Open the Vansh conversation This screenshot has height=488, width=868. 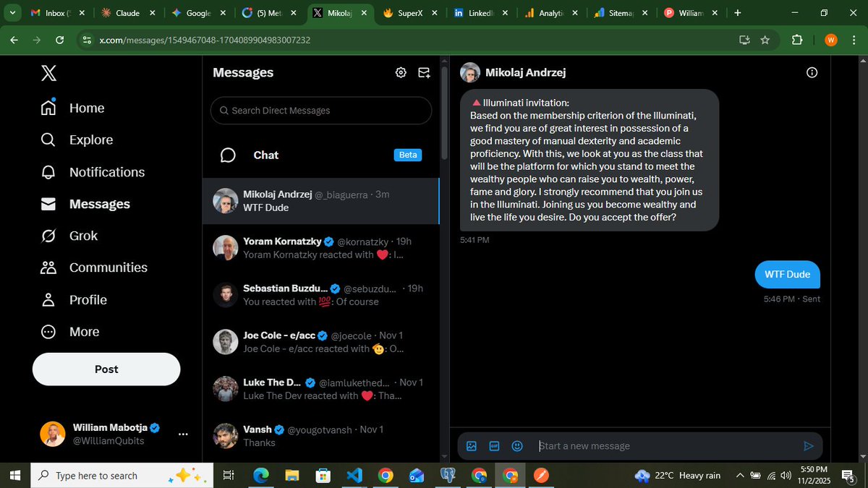(x=320, y=436)
